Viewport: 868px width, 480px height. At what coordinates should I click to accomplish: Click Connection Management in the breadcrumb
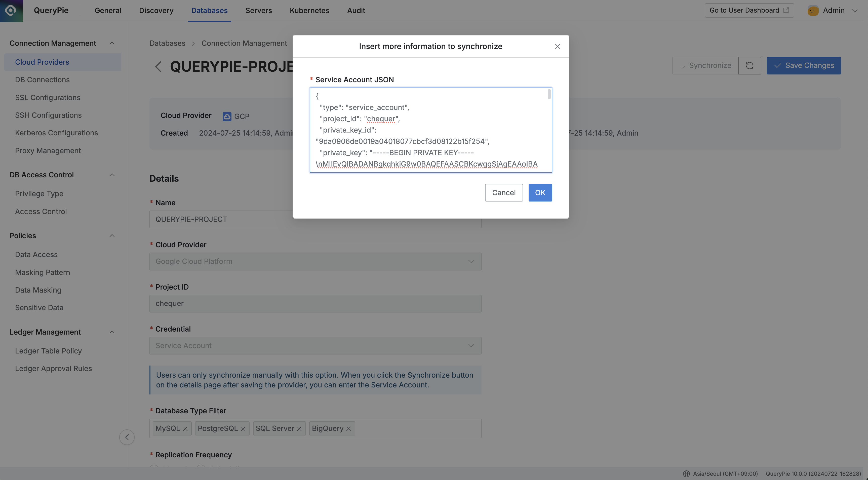tap(244, 43)
